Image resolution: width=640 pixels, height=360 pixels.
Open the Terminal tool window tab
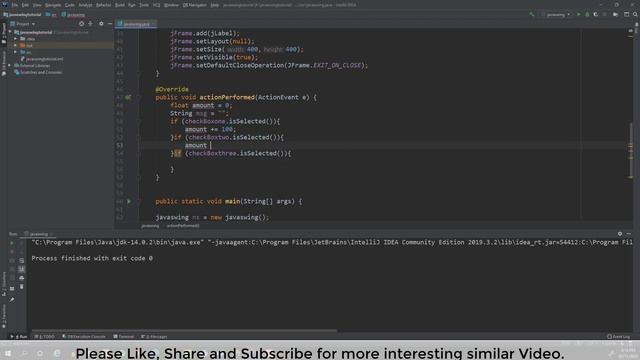124,337
